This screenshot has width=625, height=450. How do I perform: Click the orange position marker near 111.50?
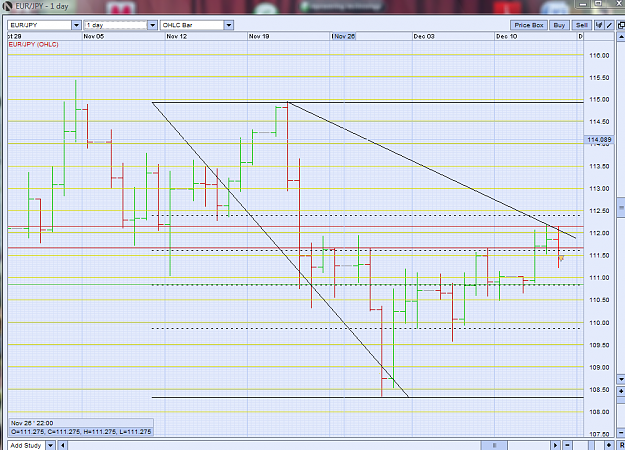[561, 258]
